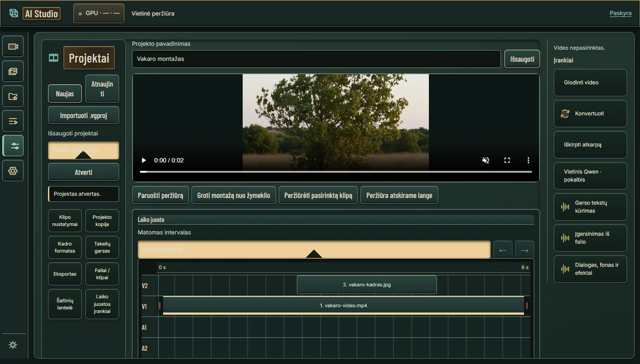Open Peržiūra atskirame lange
Image resolution: width=640 pixels, height=364 pixels.
pos(399,195)
